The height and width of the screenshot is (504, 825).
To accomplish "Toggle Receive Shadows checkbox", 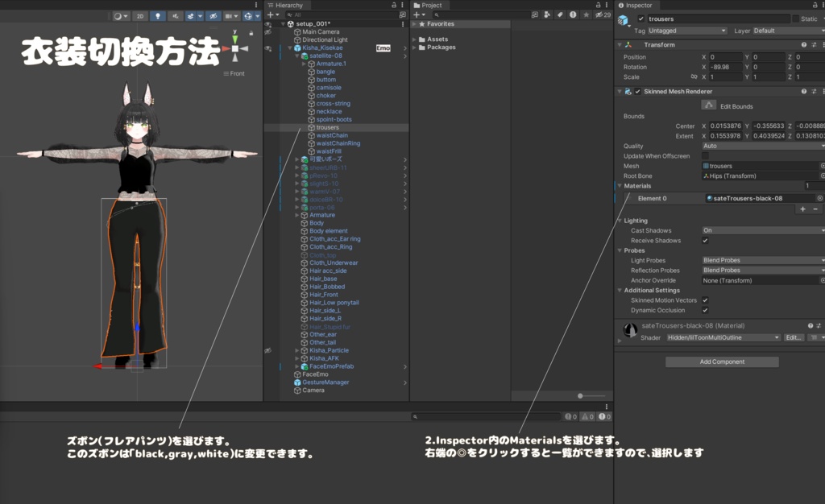I will (x=705, y=241).
